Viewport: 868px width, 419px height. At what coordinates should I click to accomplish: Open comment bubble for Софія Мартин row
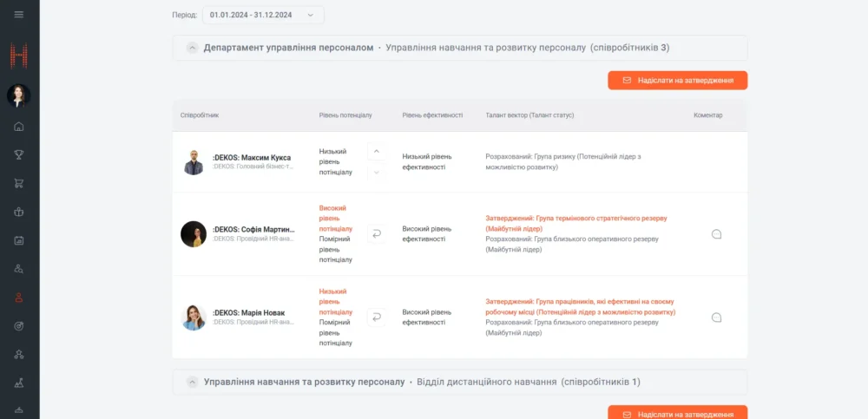716,234
